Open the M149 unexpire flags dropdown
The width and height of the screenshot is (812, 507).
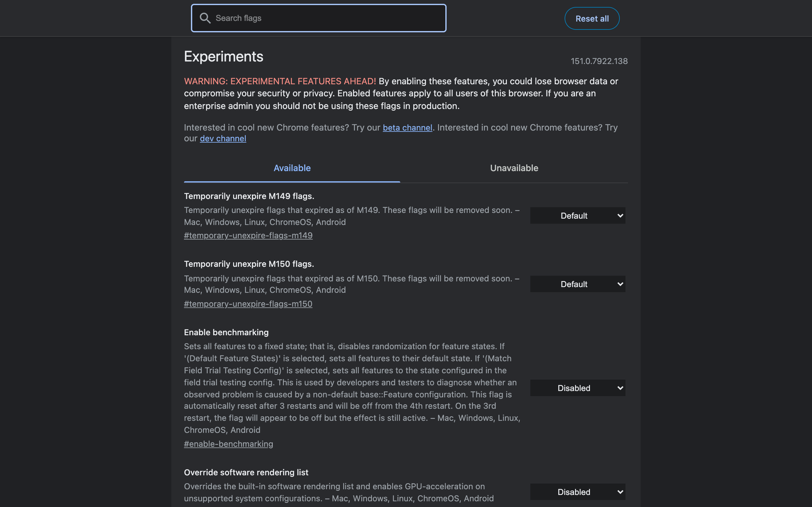tap(578, 215)
